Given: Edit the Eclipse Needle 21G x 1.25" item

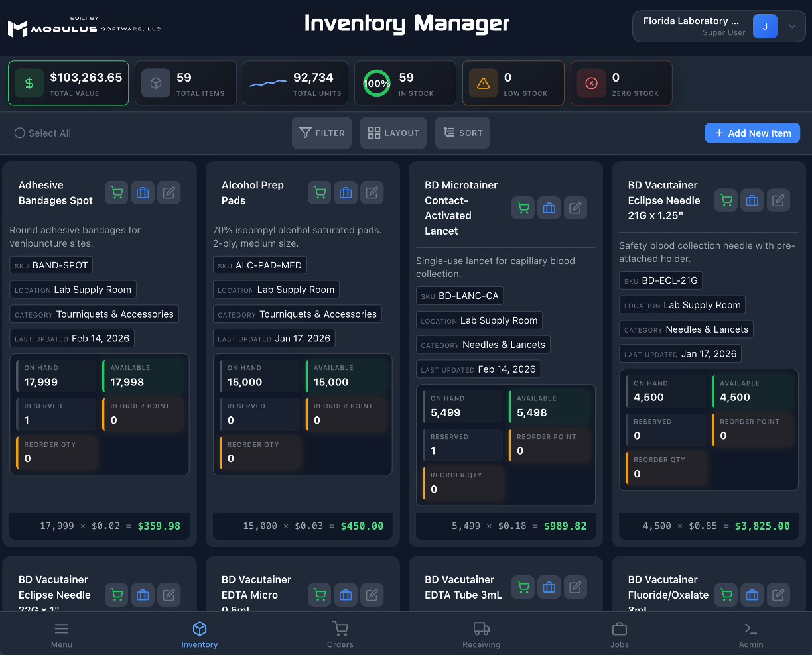Looking at the screenshot, I should 779,200.
